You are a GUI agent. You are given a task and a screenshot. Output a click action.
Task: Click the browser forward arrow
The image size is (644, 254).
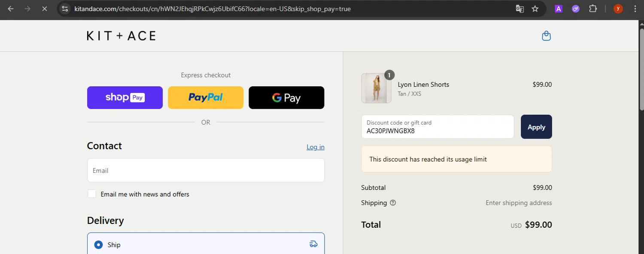pyautogui.click(x=27, y=9)
